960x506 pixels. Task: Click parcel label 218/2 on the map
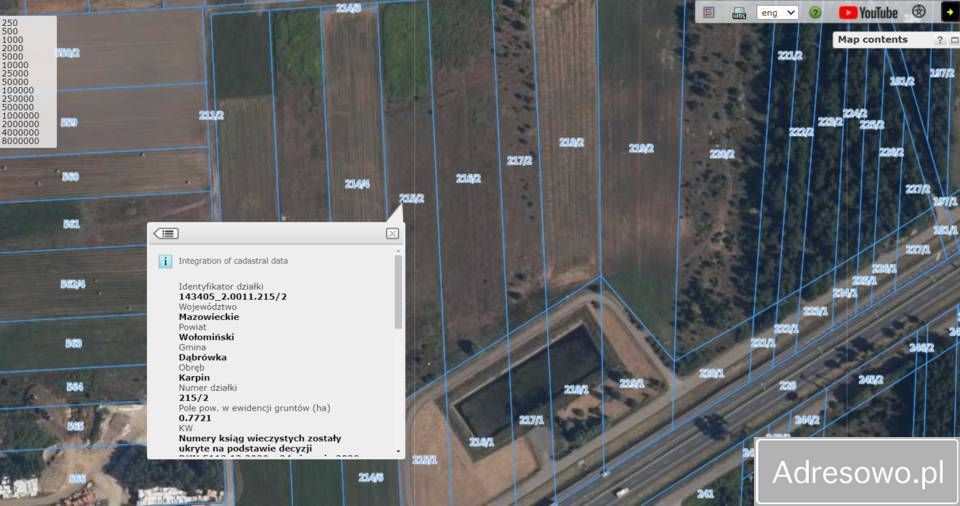(571, 142)
